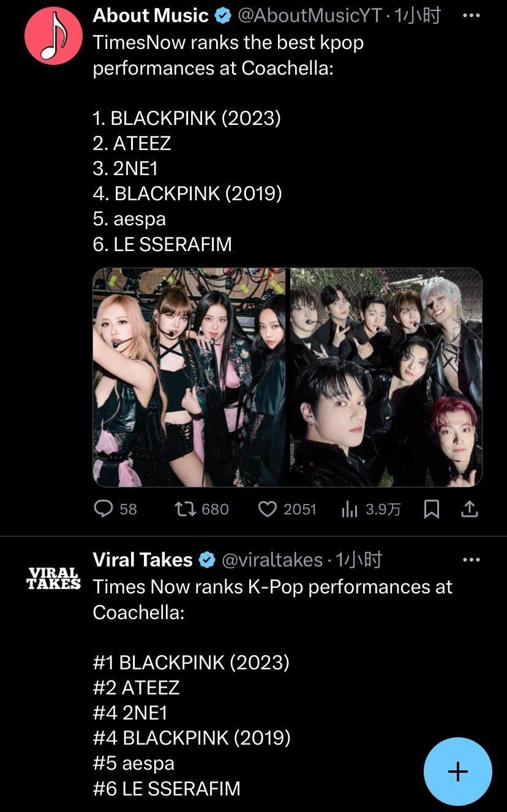Open the ATEEZ group selfie photo
This screenshot has height=812, width=507.
(386, 377)
